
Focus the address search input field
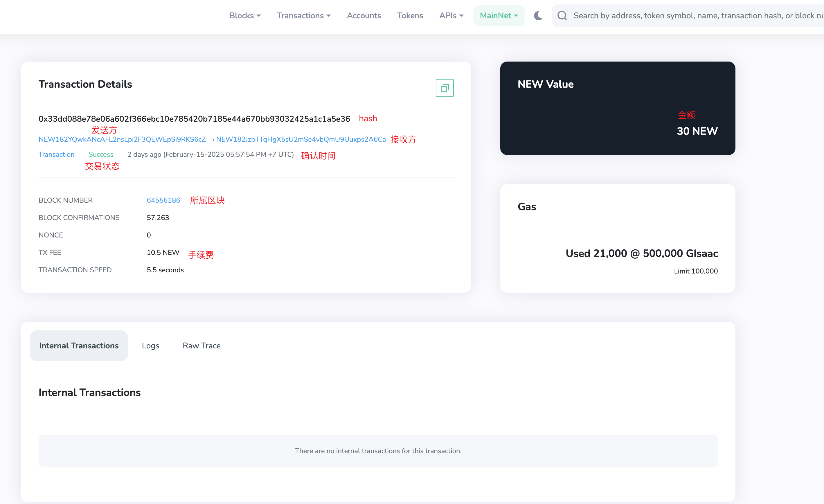point(696,15)
